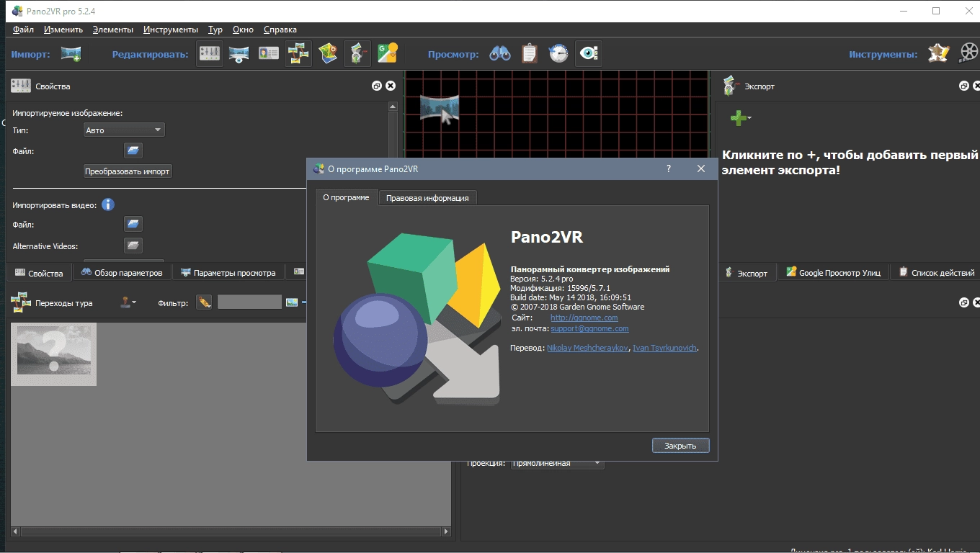The width and height of the screenshot is (980, 553).
Task: Open the Projection 'Прямолинейная' dropdown
Action: pyautogui.click(x=557, y=464)
